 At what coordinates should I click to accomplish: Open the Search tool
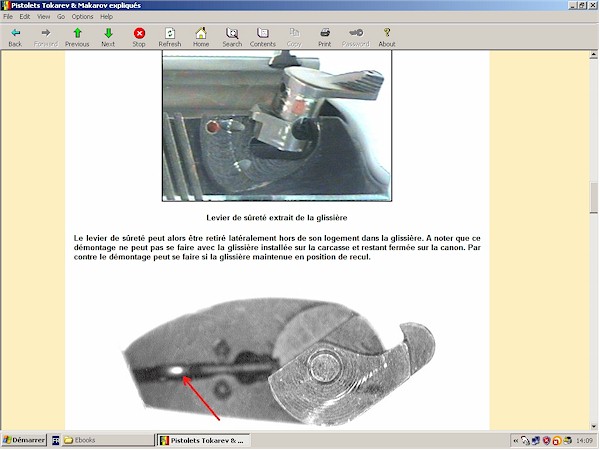tap(232, 37)
